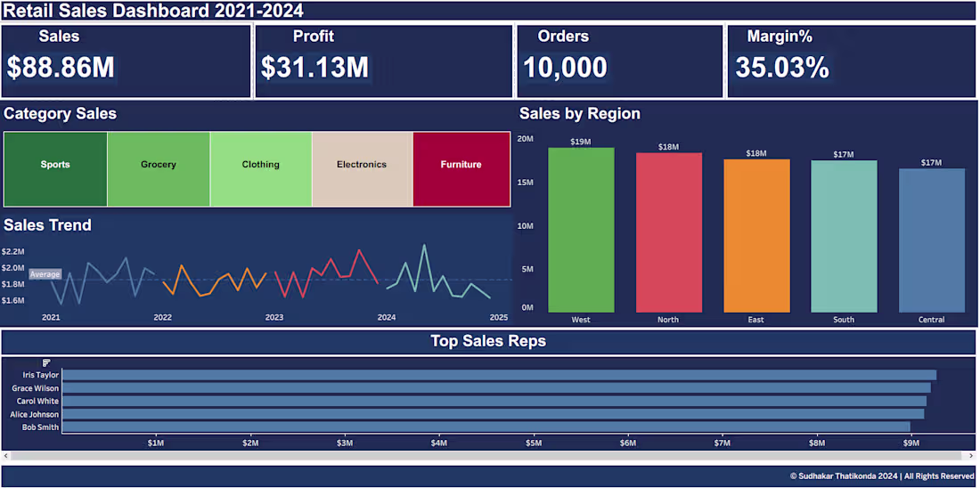Viewport: 980px width, 488px height.
Task: Click the sort icon above Iris Taylor
Action: (46, 363)
